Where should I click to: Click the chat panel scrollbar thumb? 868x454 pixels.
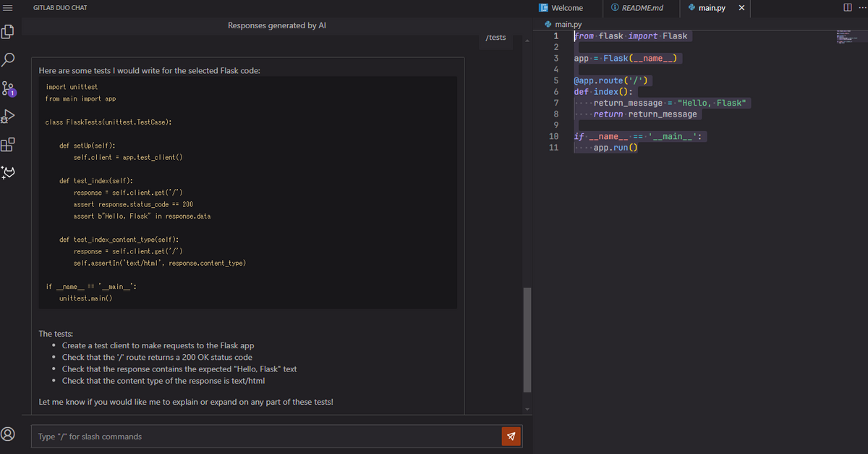pos(527,340)
